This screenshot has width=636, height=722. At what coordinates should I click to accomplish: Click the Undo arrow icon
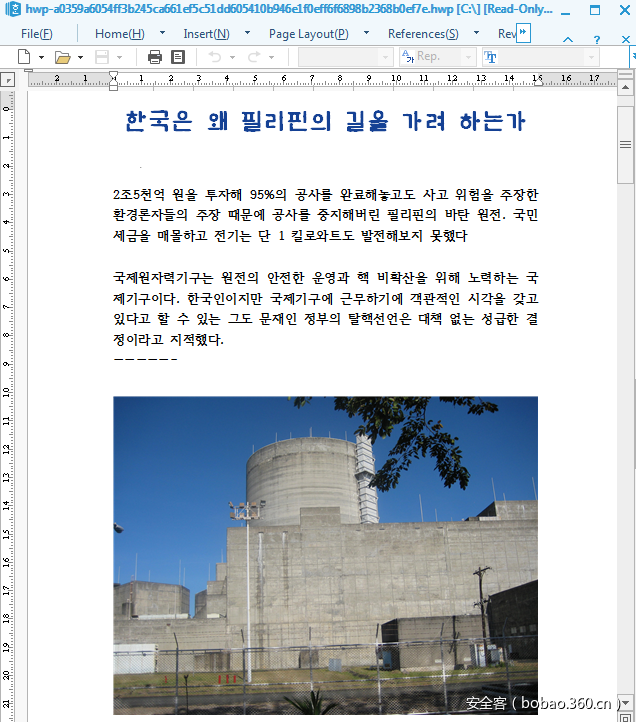215,57
